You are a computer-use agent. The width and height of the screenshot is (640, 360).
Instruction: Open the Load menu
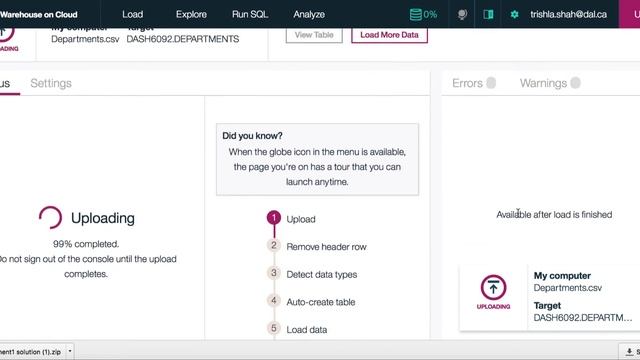click(x=133, y=14)
